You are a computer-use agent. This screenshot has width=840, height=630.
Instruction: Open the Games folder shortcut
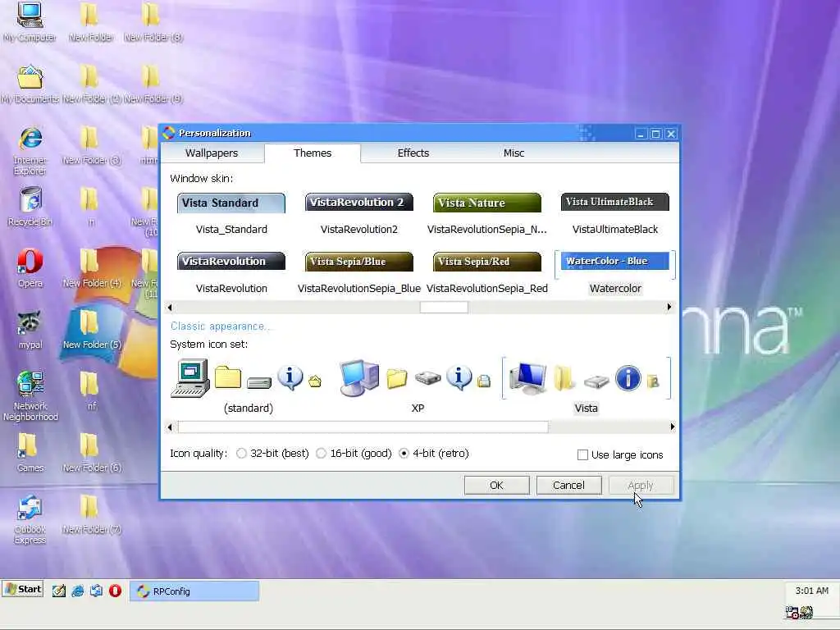tap(30, 453)
